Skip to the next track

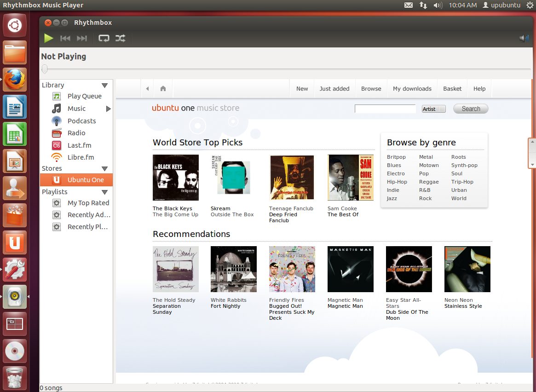coord(82,38)
